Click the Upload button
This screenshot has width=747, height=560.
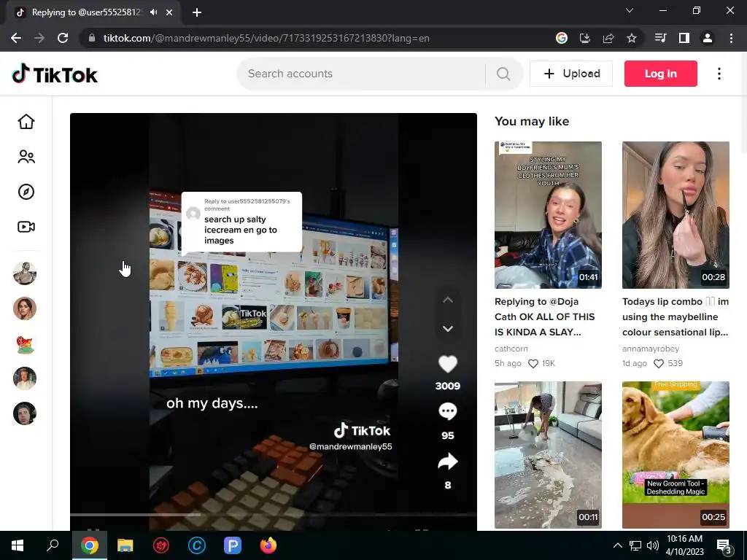tap(571, 74)
